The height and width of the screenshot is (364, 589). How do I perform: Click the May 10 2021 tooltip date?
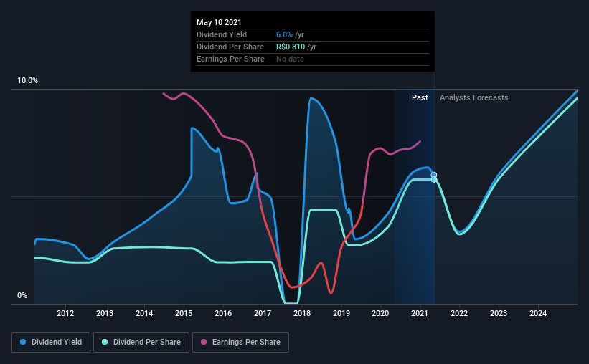[x=219, y=22]
